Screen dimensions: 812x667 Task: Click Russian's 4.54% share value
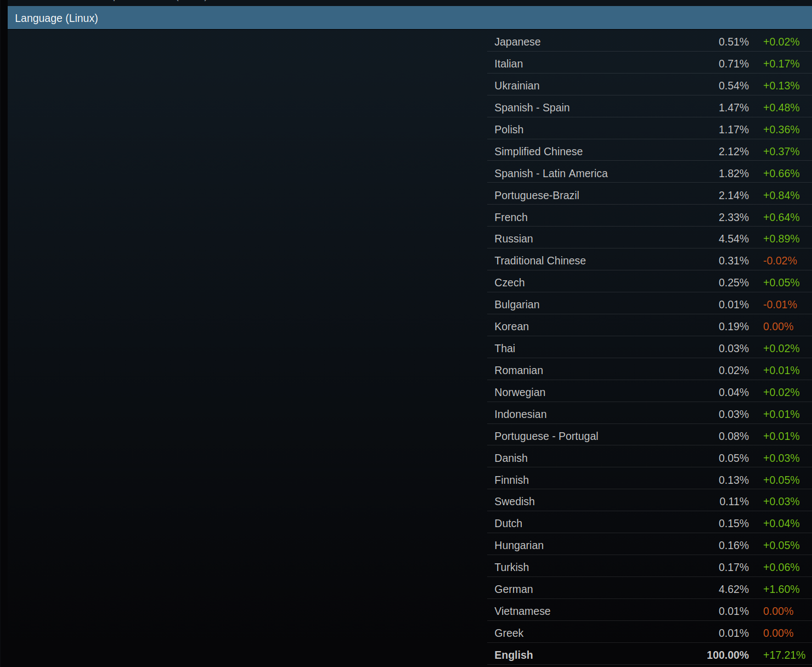tap(734, 239)
